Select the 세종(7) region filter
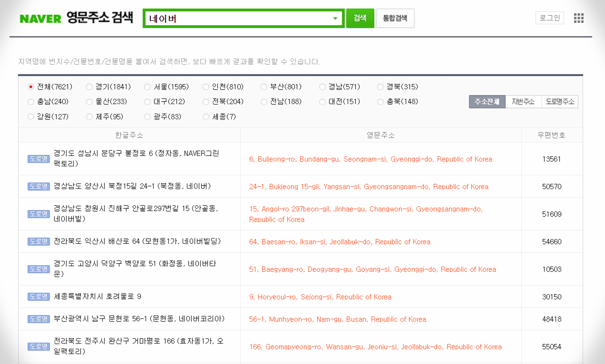This screenshot has width=605, height=364. point(206,116)
